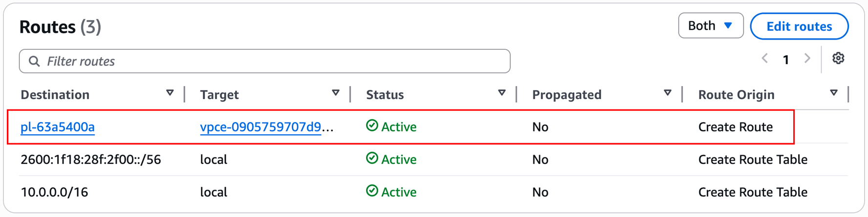Sort by Route Origin column arrow
868x217 pixels.
point(834,93)
